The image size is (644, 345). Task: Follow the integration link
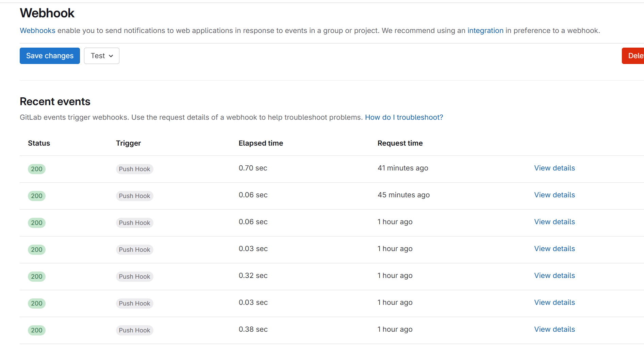click(x=485, y=31)
